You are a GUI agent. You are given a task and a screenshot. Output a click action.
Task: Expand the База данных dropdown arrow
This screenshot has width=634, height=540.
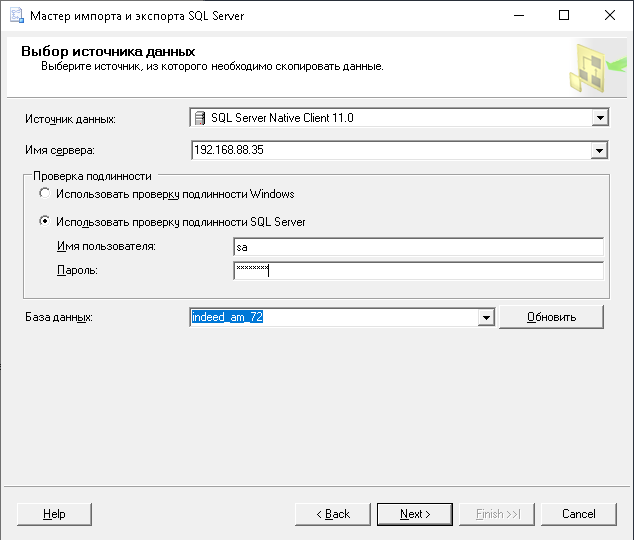click(486, 317)
